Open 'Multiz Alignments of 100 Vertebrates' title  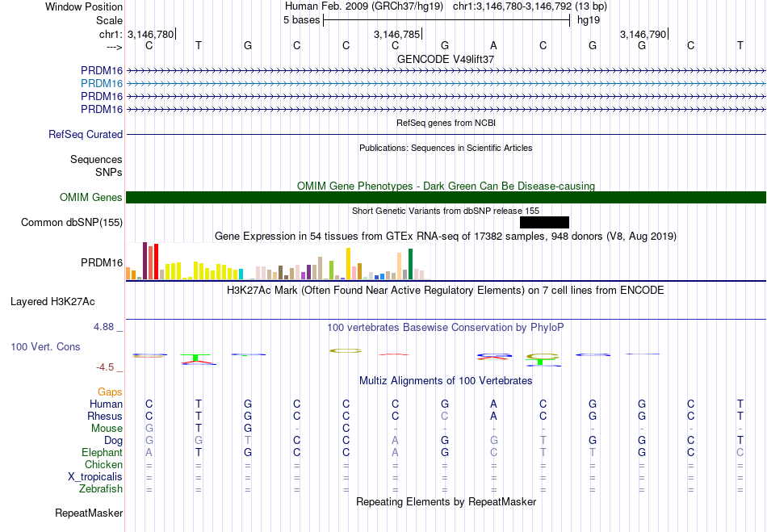point(446,380)
